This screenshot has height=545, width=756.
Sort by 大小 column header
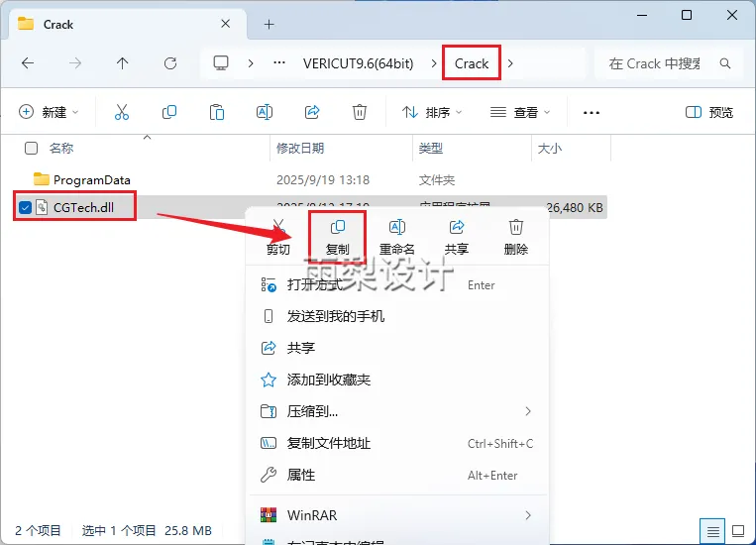(x=550, y=148)
